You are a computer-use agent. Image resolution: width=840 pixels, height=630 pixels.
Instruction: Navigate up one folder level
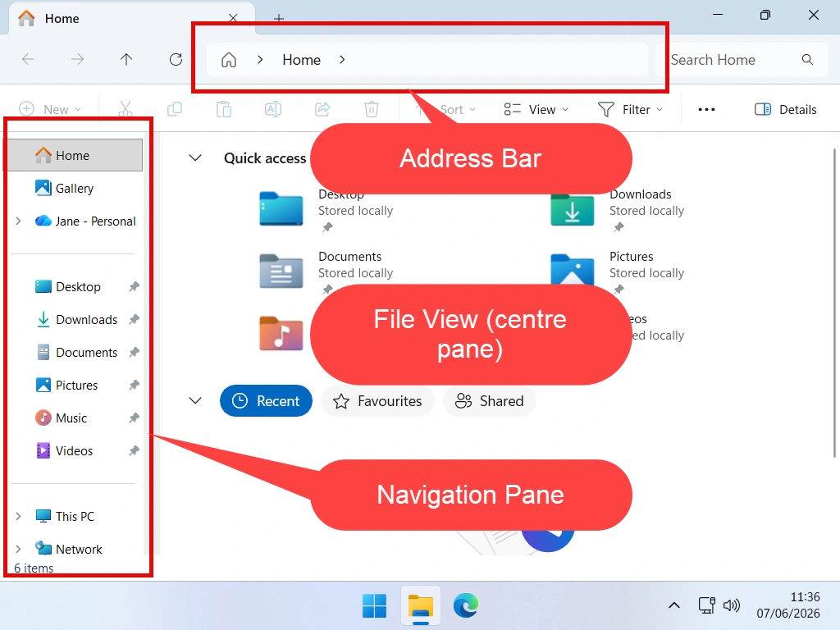coord(126,59)
